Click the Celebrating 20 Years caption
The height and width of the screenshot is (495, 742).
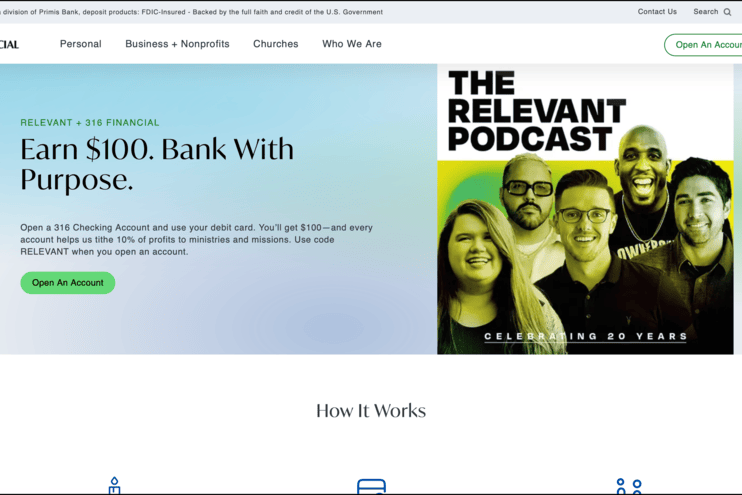[585, 337]
